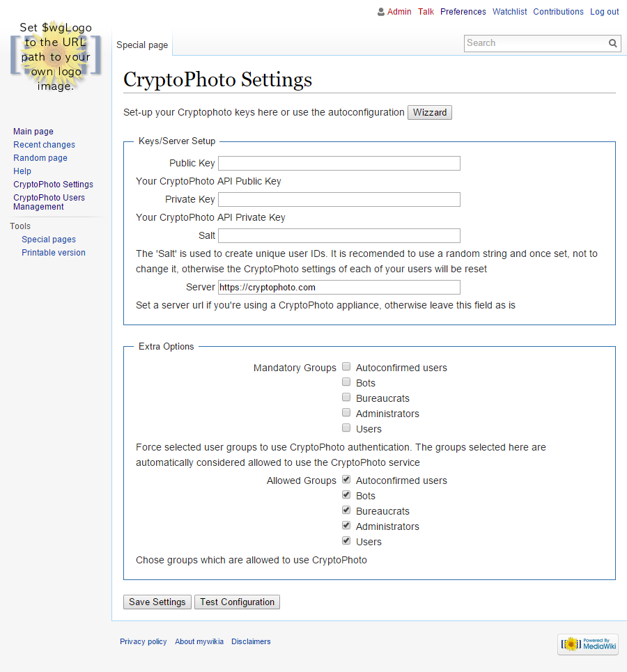Click the wiki logo image

point(56,56)
